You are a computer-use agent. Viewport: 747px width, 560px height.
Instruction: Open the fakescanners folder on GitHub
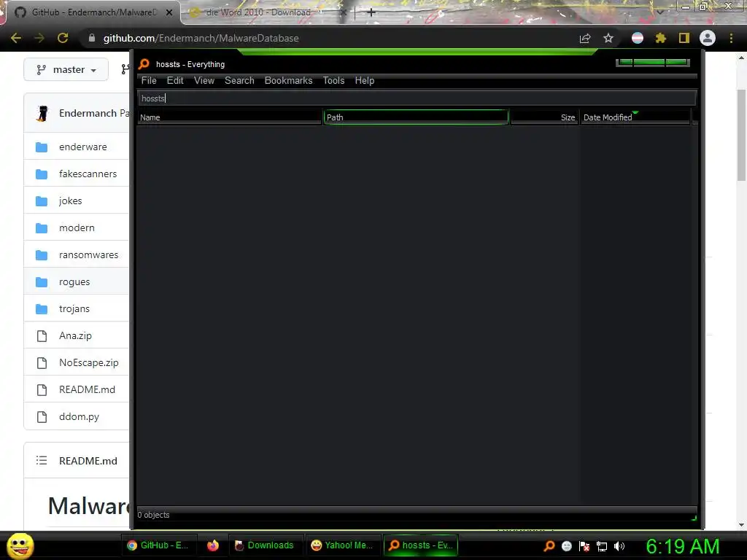coord(88,174)
